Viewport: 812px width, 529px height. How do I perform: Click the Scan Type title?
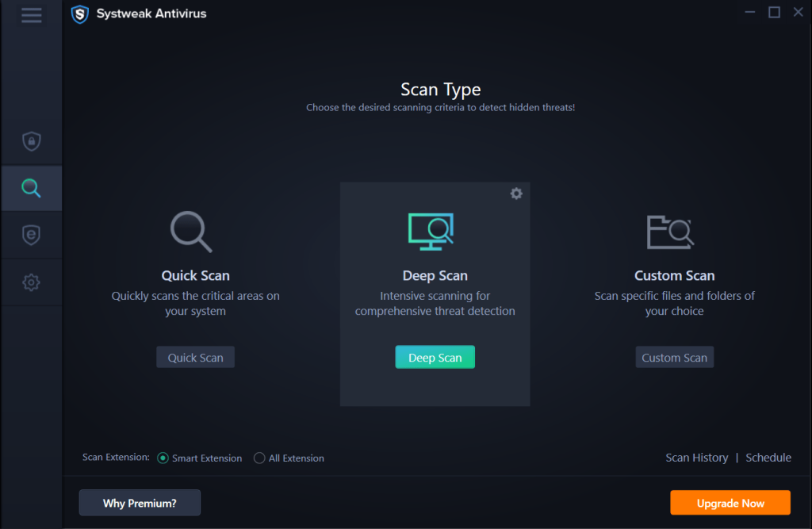point(441,90)
